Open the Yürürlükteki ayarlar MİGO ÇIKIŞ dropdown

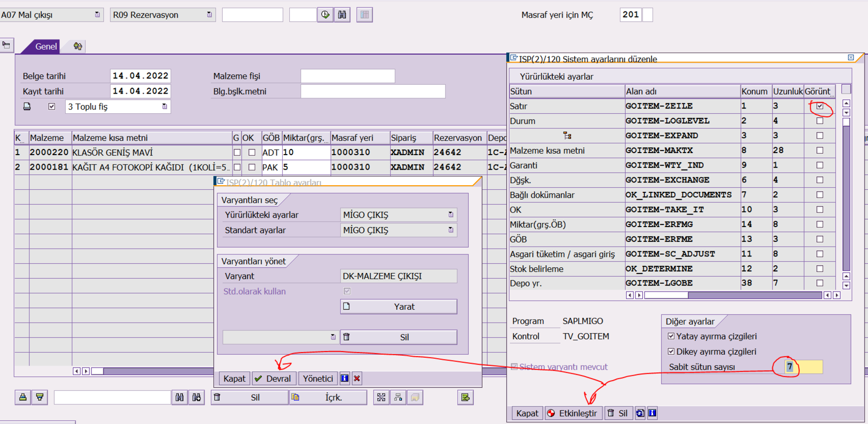click(x=451, y=215)
